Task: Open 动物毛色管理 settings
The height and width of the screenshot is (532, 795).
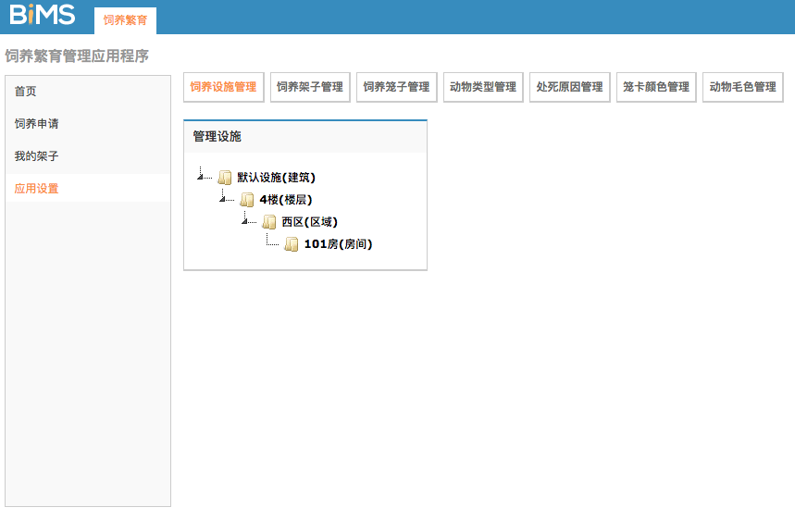Action: pyautogui.click(x=742, y=87)
